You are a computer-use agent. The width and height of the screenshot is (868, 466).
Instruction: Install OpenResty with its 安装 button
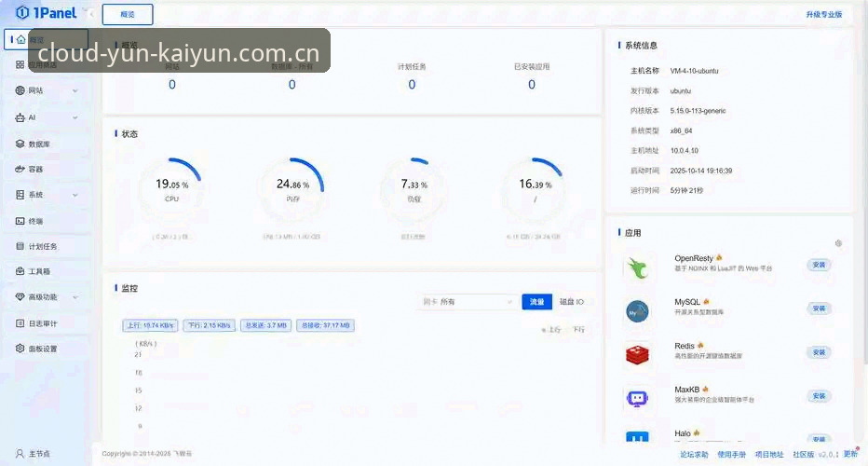[819, 265]
